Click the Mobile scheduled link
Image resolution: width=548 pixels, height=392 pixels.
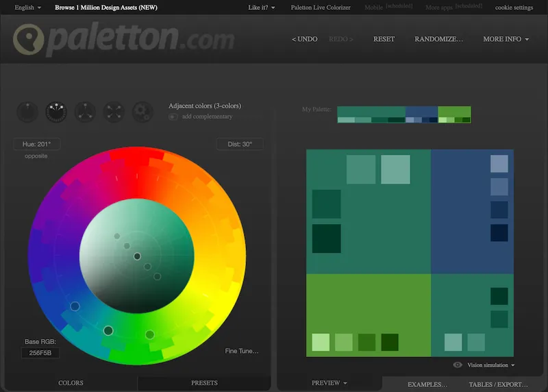point(388,7)
